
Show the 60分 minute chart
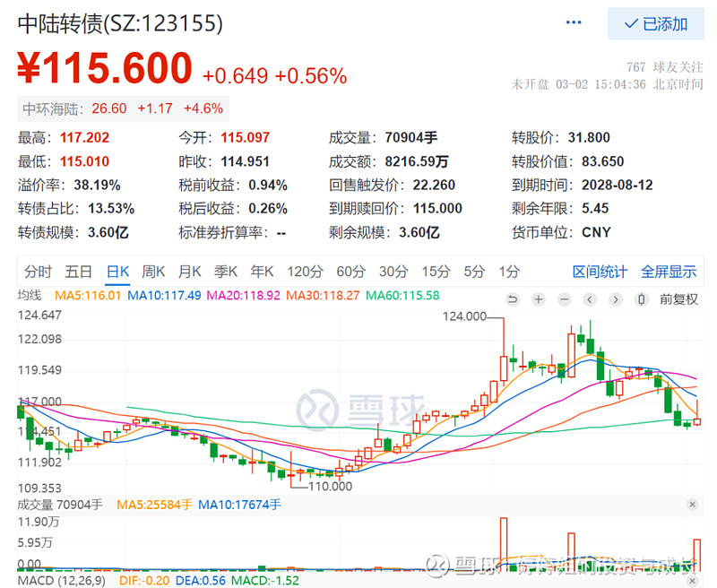coord(351,272)
